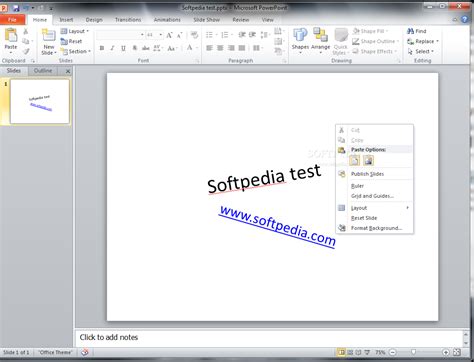Click the www.softpedia.com hyperlink on slide

[x=277, y=226]
